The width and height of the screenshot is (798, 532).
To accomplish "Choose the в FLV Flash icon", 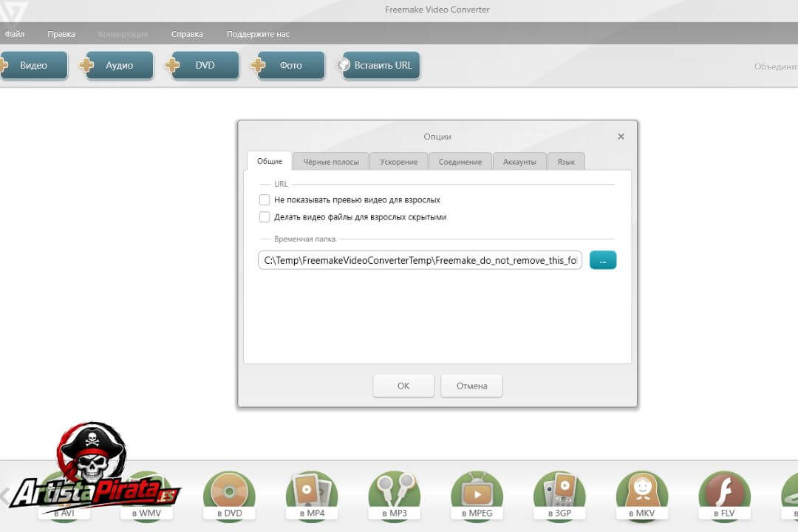I will coord(724,495).
